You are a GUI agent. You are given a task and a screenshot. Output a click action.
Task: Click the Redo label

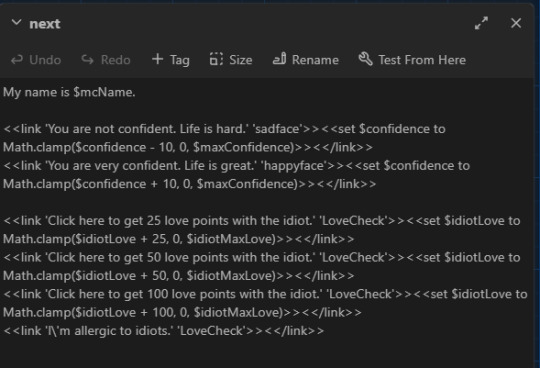click(116, 60)
